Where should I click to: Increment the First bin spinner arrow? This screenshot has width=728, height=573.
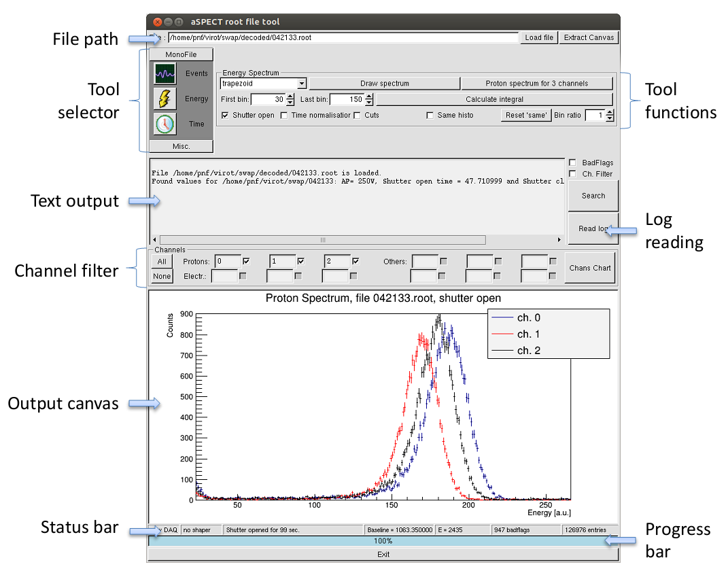(x=290, y=97)
